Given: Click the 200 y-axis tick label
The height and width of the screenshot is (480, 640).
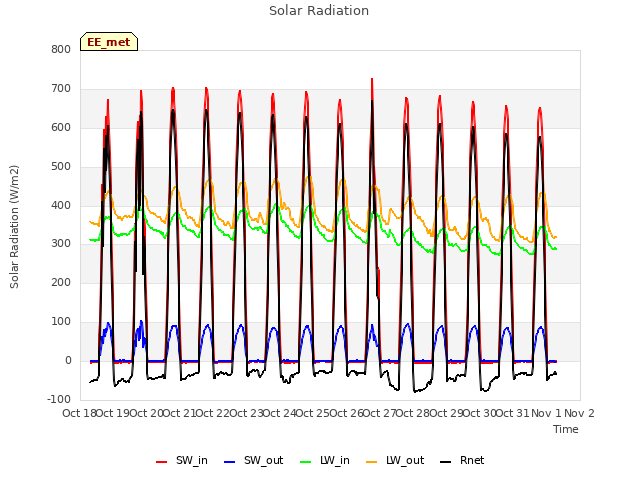Looking at the screenshot, I should (x=61, y=282).
